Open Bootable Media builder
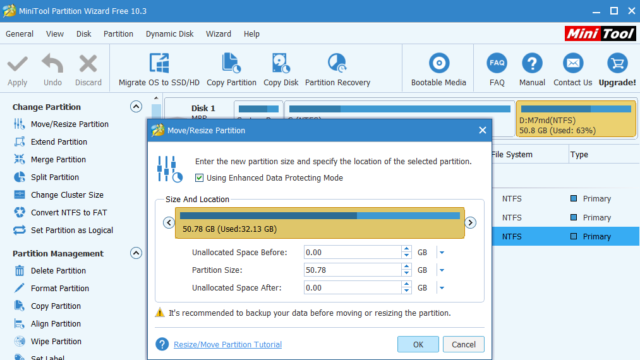This screenshot has height=360, width=640. tap(438, 69)
